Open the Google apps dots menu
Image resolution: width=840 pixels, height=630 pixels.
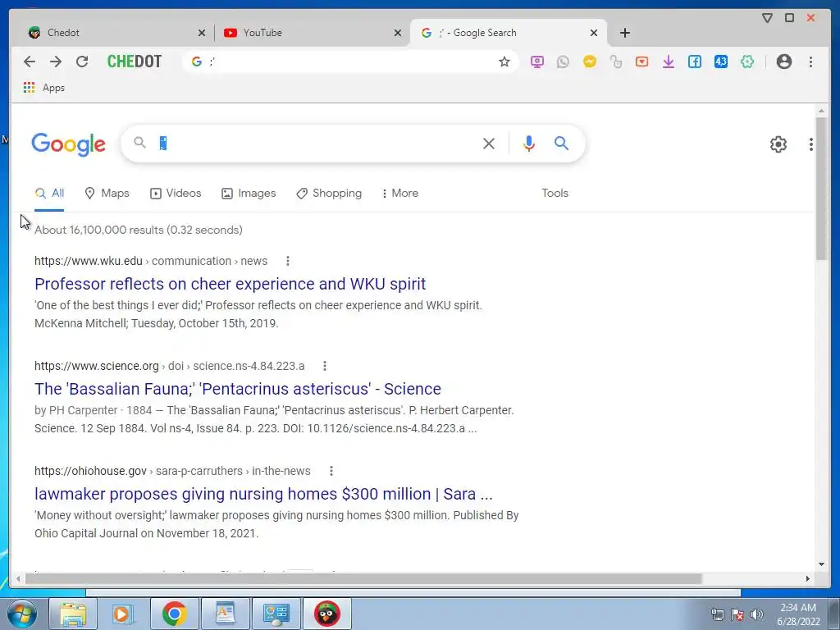pos(811,144)
